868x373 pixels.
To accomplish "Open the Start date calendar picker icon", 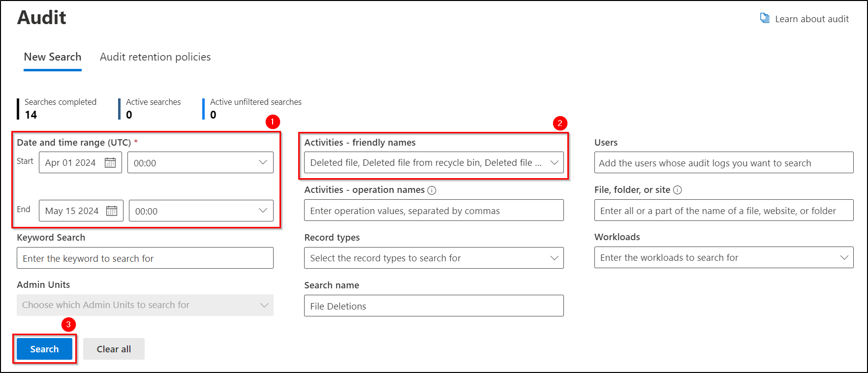I will [x=110, y=163].
